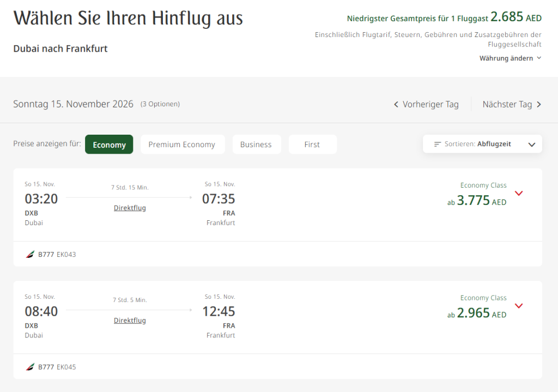
Task: Click the 12:45 arrival time
Action: coord(219,311)
